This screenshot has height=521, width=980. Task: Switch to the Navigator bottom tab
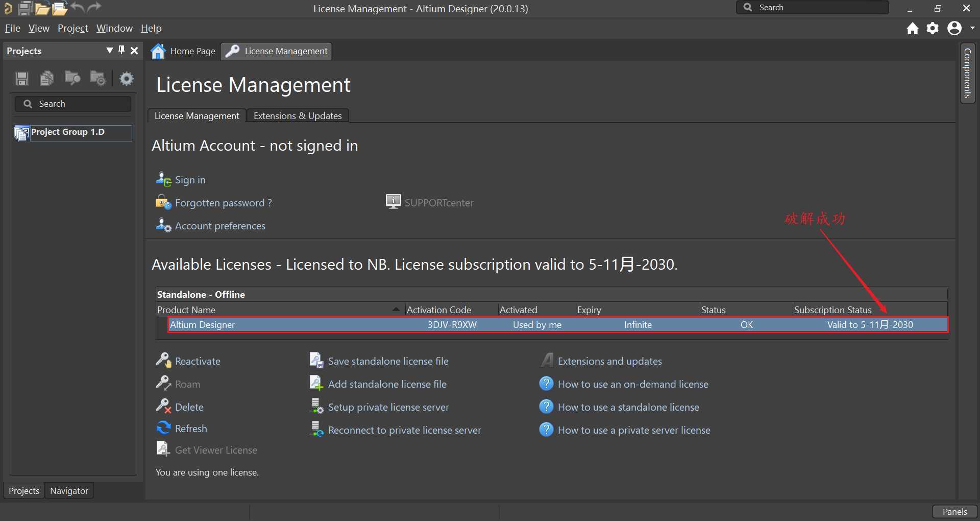[69, 491]
